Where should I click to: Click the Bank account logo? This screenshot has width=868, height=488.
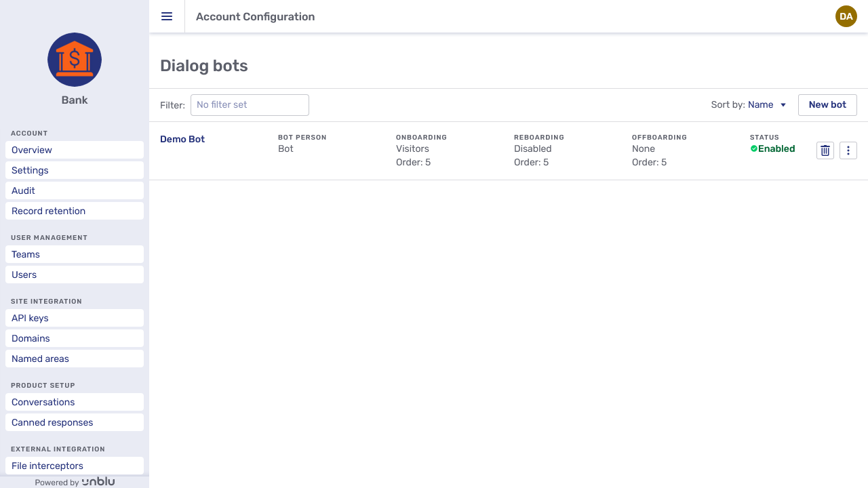pyautogui.click(x=74, y=60)
